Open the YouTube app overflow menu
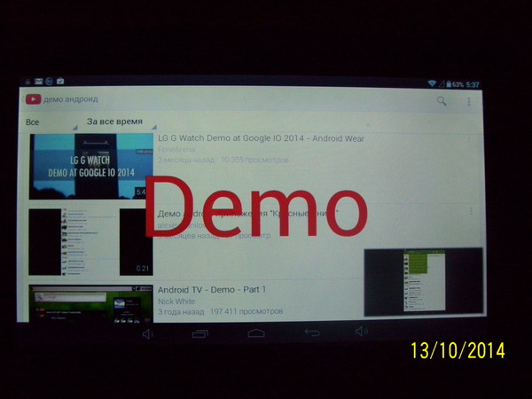 (x=469, y=101)
